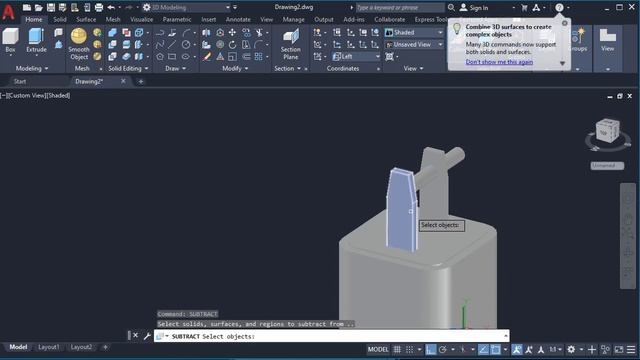Click the New drawing icon in quick access toolbar
The image size is (640, 360).
[27, 7]
